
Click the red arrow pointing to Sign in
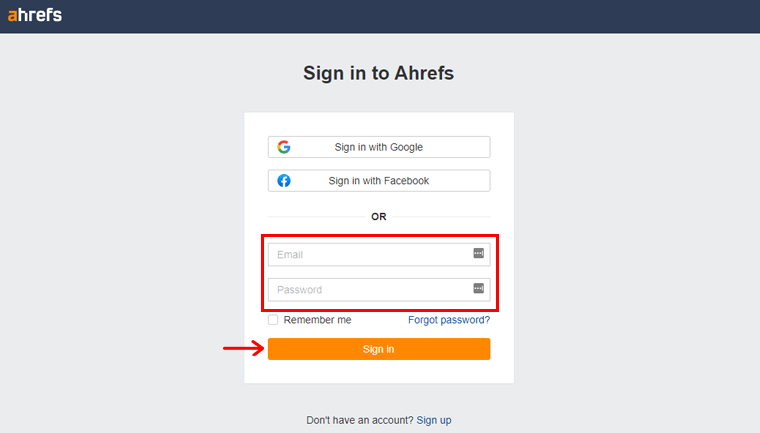243,349
